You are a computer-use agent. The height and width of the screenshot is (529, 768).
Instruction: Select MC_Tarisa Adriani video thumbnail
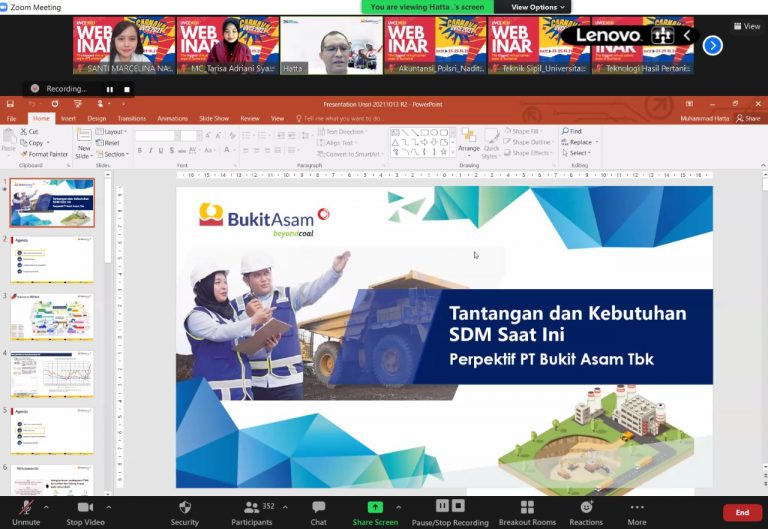(x=228, y=46)
